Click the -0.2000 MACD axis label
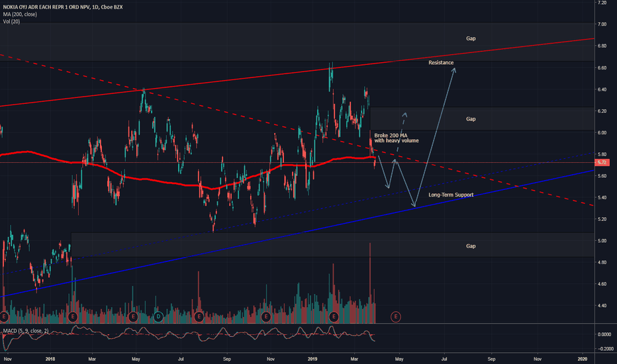The width and height of the screenshot is (617, 364). click(605, 349)
